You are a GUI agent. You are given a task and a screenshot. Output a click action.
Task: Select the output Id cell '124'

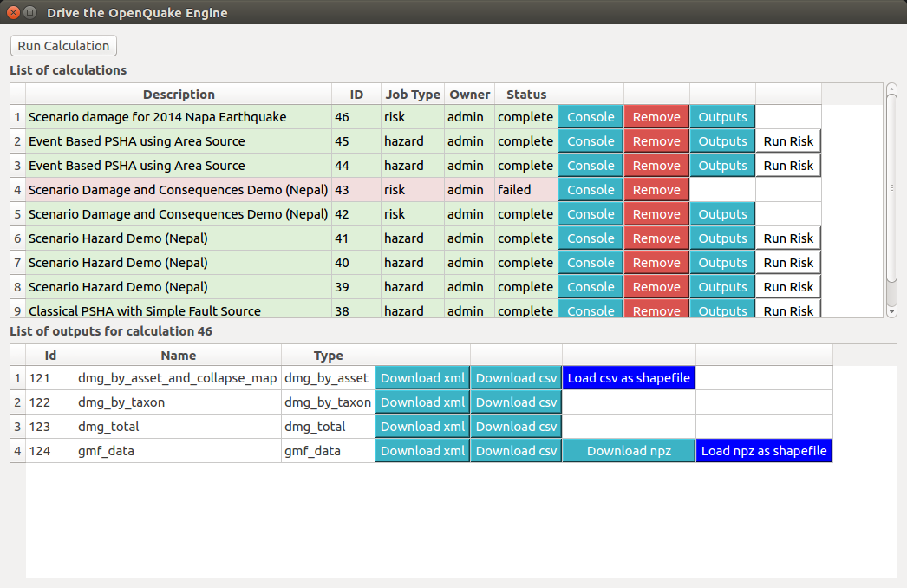click(x=50, y=451)
